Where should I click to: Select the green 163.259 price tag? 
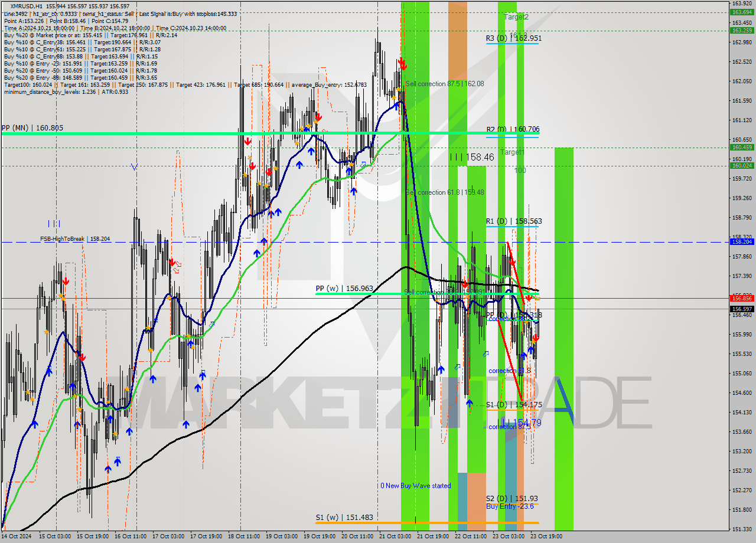(x=742, y=30)
